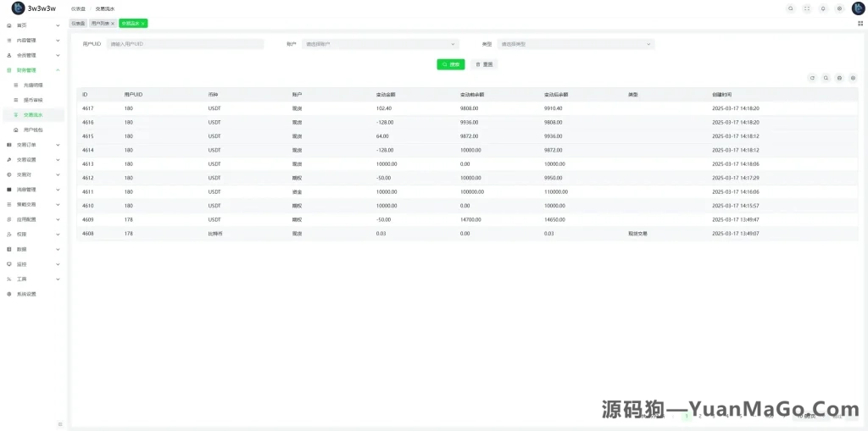
Task: Expand the 监控 sidebar menu
Action: point(33,264)
